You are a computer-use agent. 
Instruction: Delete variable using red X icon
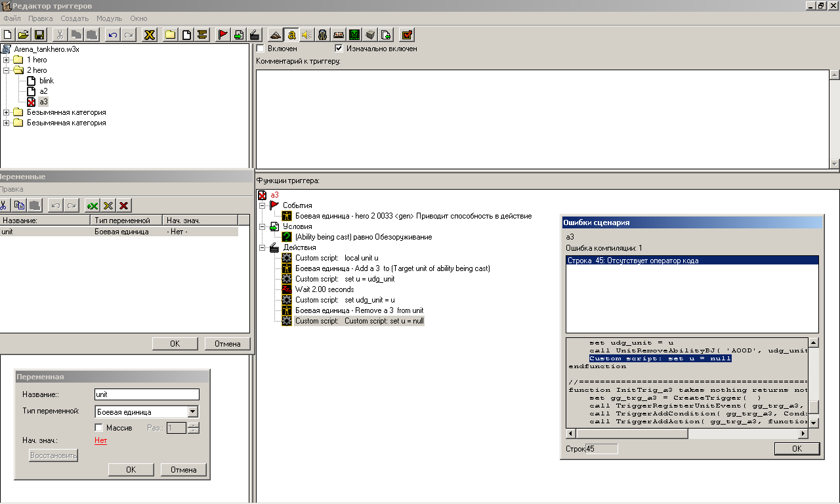tap(124, 205)
